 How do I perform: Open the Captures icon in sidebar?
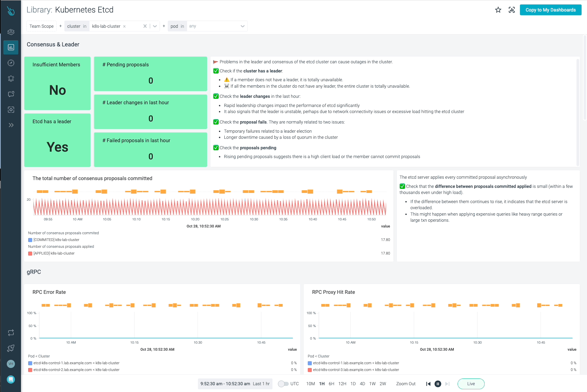pos(11,110)
